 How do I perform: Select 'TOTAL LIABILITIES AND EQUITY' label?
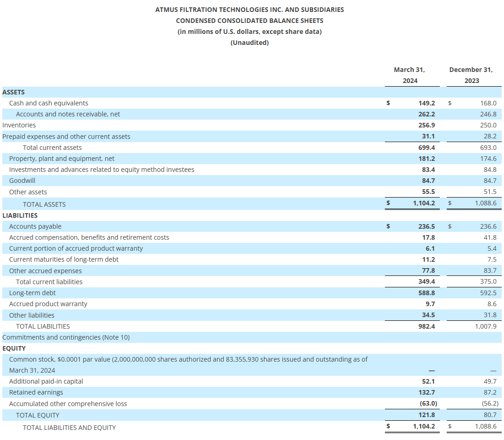(x=69, y=428)
